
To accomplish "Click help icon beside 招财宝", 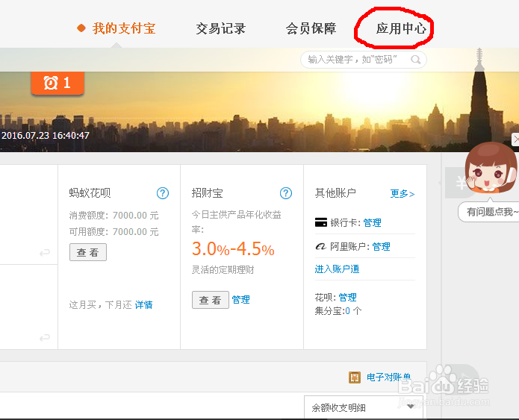I will tap(286, 193).
